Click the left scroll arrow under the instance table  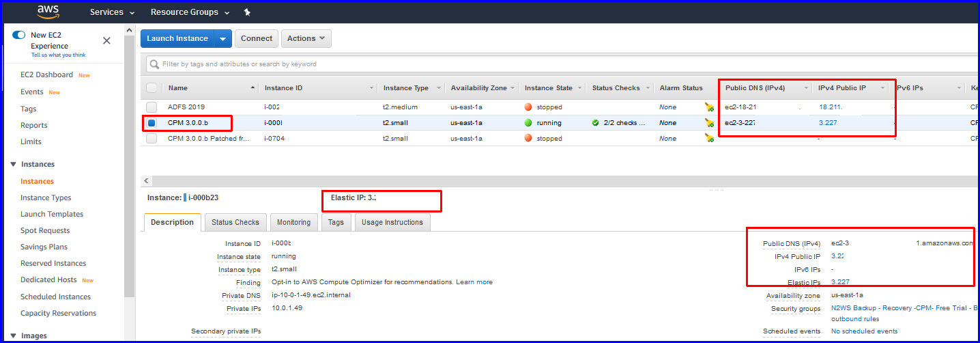pyautogui.click(x=146, y=181)
